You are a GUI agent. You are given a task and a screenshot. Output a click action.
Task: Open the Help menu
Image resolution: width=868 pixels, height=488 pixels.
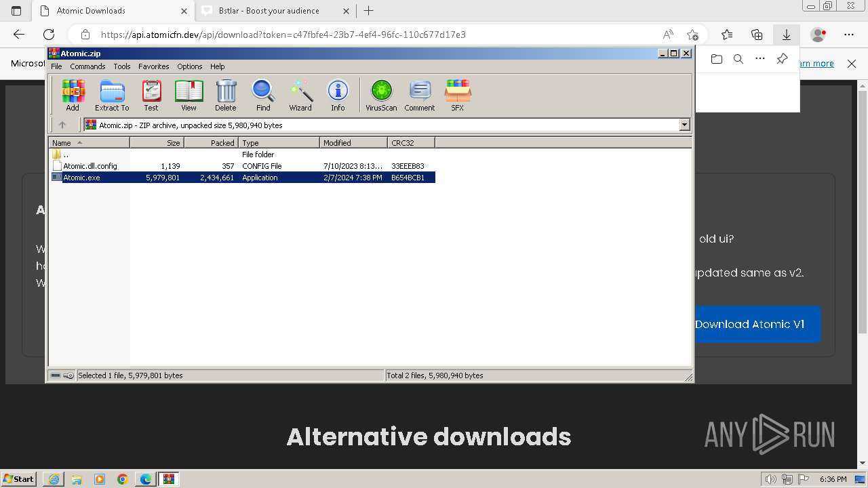[217, 66]
